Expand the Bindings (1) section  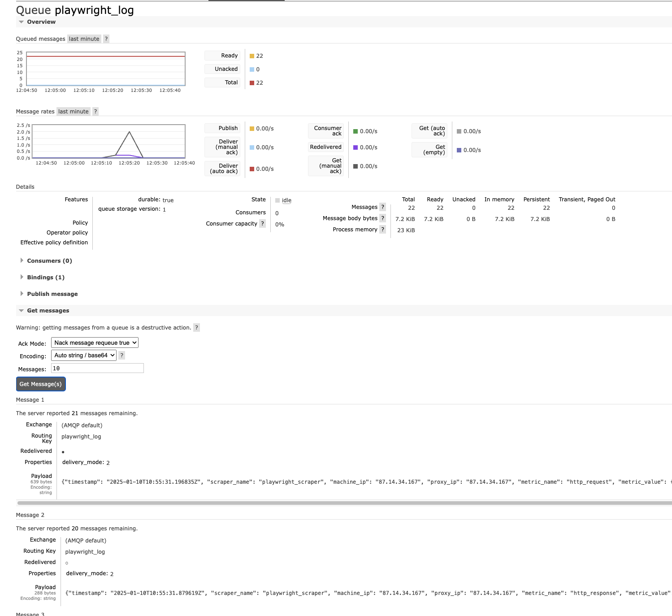click(45, 278)
